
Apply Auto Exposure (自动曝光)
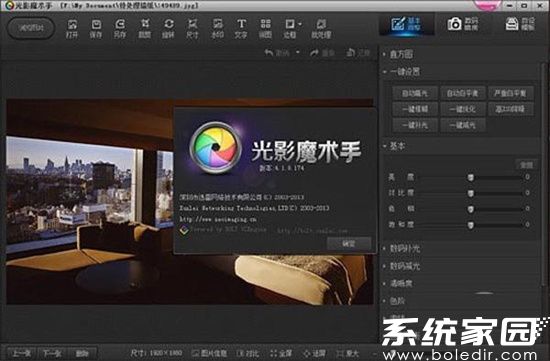point(415,93)
